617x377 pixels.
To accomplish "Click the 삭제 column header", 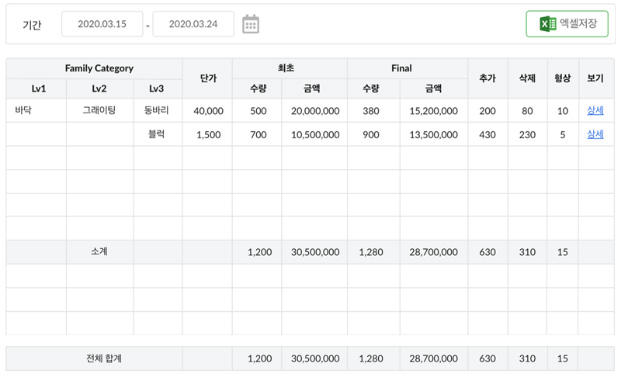I will [x=527, y=78].
